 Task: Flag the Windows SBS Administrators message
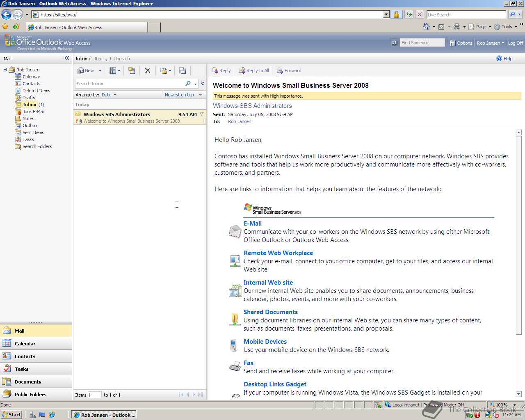[x=202, y=114]
